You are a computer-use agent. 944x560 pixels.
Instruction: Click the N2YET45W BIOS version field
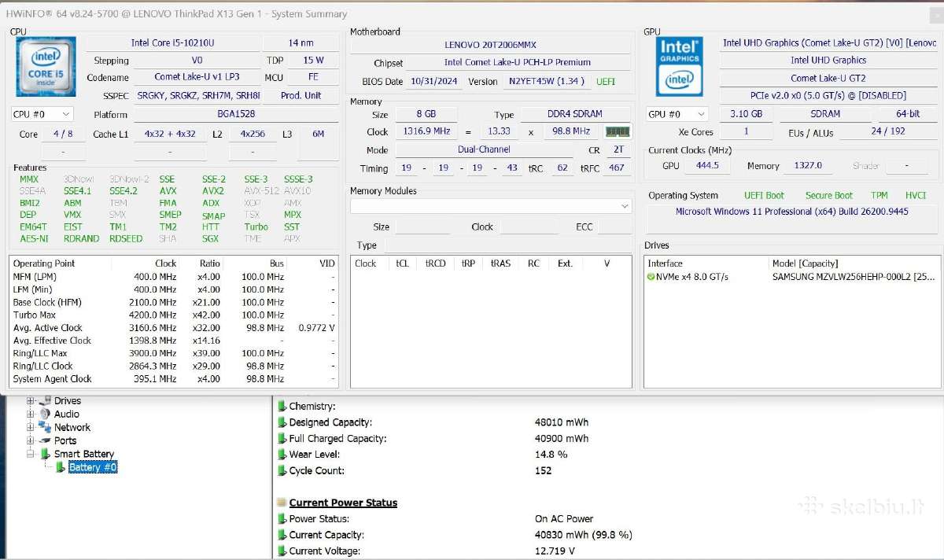(547, 81)
